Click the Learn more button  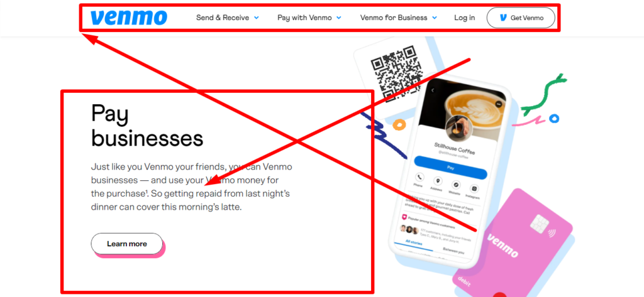(x=127, y=244)
